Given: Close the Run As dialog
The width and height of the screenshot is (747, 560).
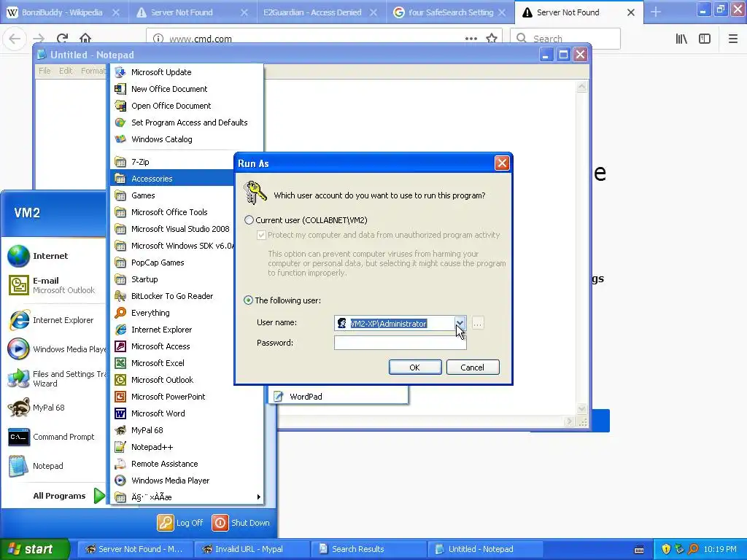Looking at the screenshot, I should coord(502,163).
